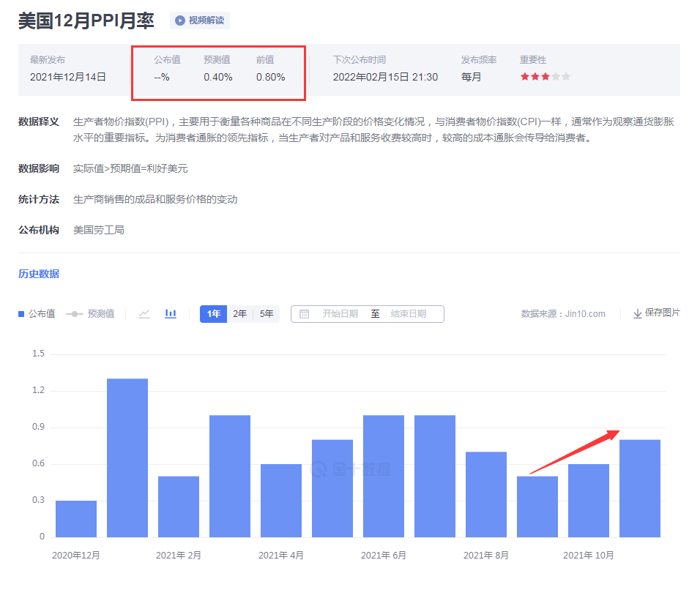Image resolution: width=700 pixels, height=590 pixels.
Task: Select the 5年 time range tab
Action: (267, 314)
